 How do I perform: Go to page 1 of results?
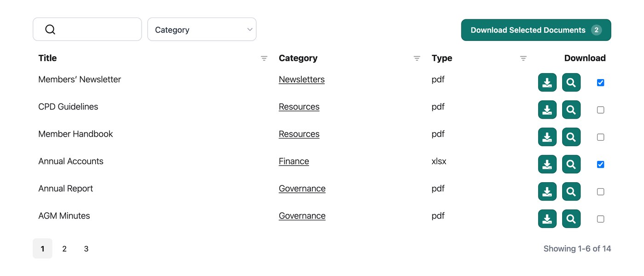click(x=42, y=249)
